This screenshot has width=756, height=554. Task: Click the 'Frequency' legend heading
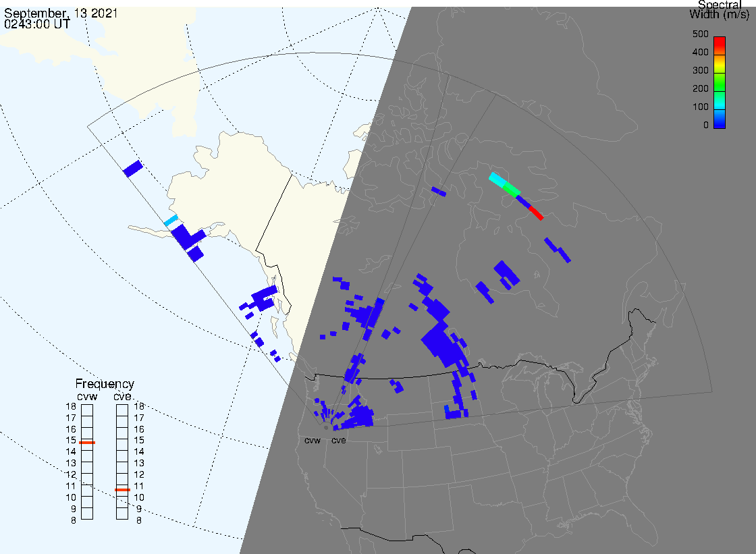pos(105,384)
